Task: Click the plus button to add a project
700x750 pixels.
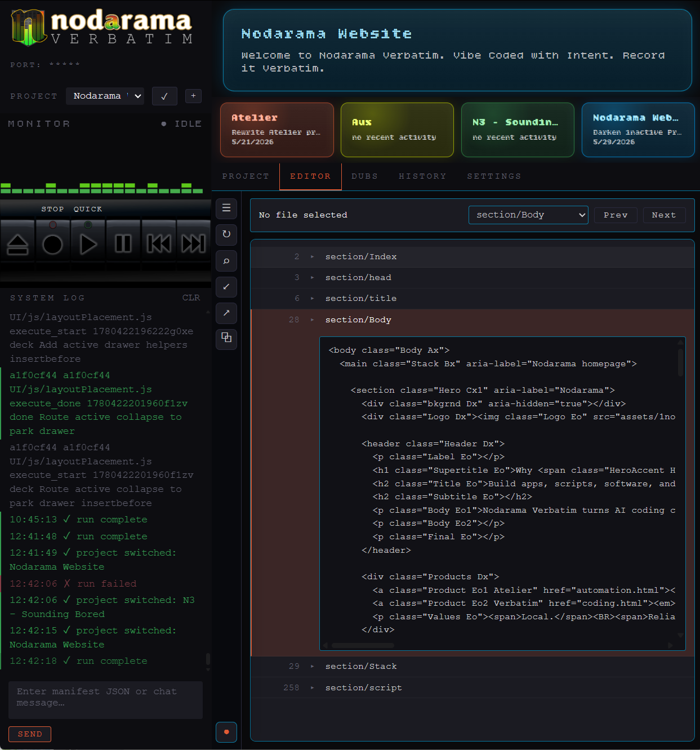Action: pos(193,96)
